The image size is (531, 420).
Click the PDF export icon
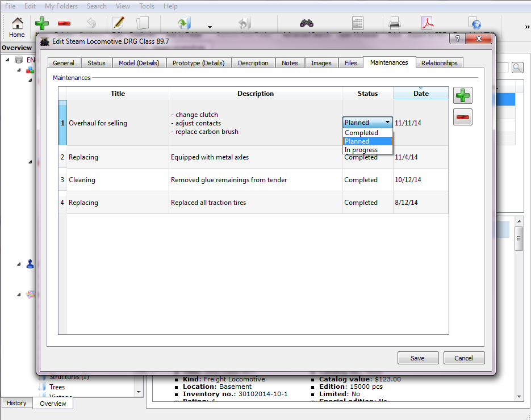pos(428,23)
